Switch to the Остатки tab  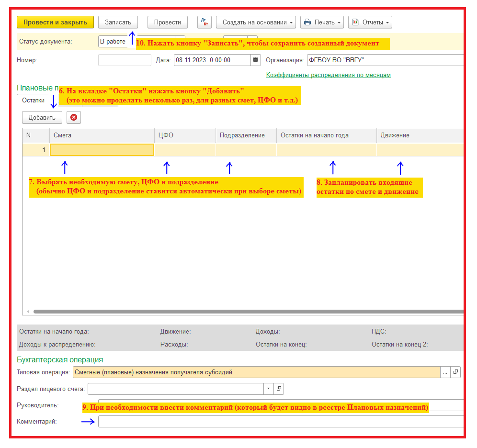tap(33, 101)
